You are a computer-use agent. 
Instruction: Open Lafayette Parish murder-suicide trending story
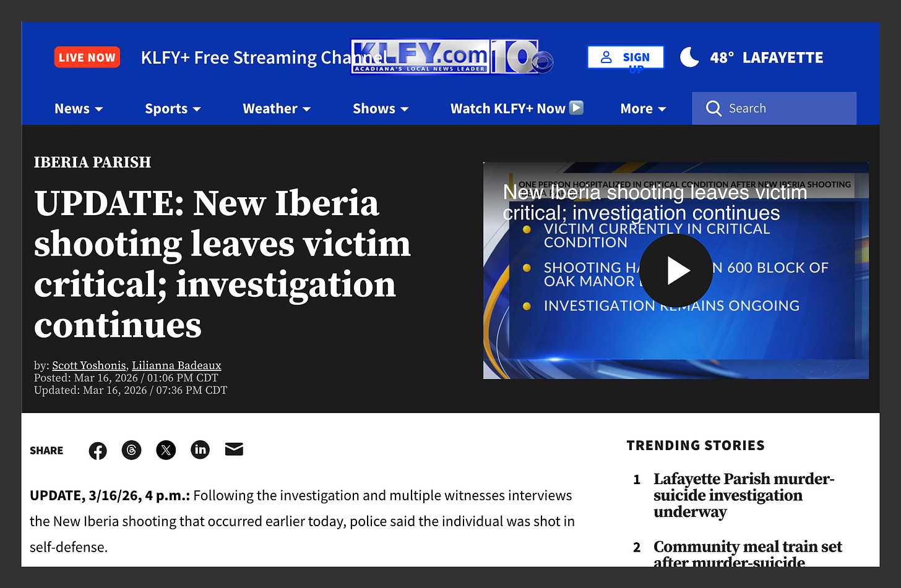[744, 495]
